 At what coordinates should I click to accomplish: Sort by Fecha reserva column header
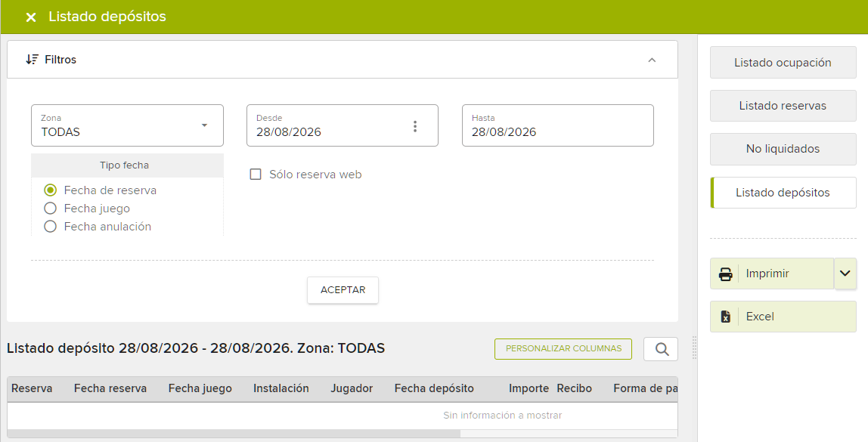tap(110, 388)
